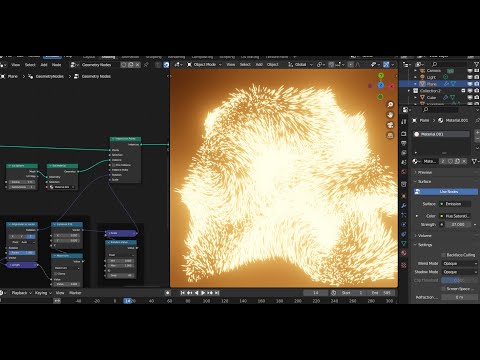Expand Collection 2 in the outliner

click(x=409, y=91)
